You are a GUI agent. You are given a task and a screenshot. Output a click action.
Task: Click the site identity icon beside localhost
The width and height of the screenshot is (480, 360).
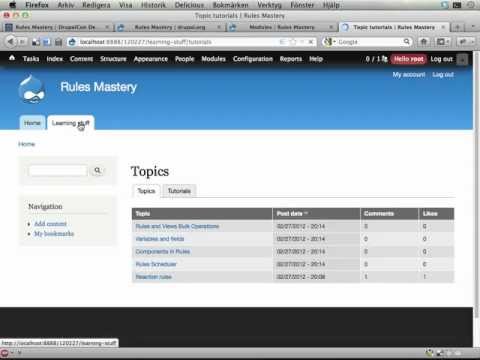(x=72, y=42)
